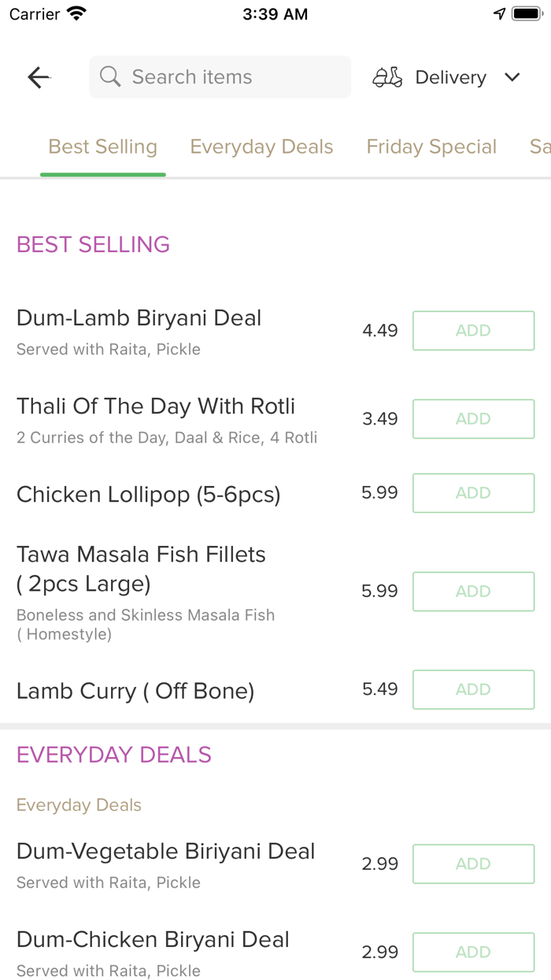Tap the Everyday Deals section heading

point(114,755)
